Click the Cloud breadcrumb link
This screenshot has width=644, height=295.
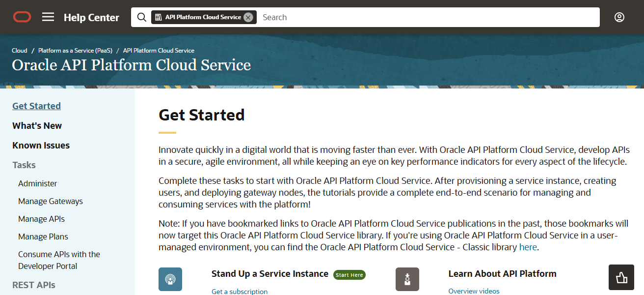point(19,50)
